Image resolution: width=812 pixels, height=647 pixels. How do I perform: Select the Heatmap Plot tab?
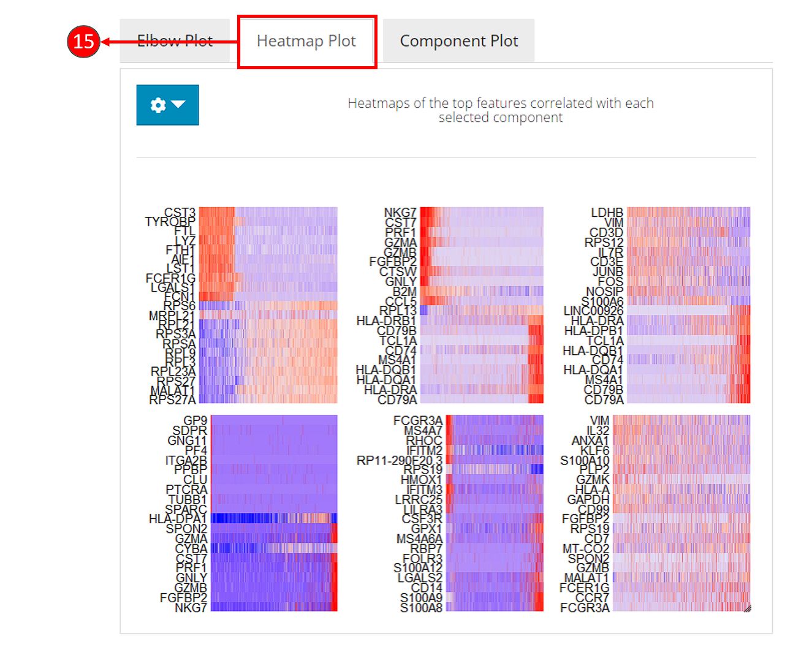tap(306, 41)
